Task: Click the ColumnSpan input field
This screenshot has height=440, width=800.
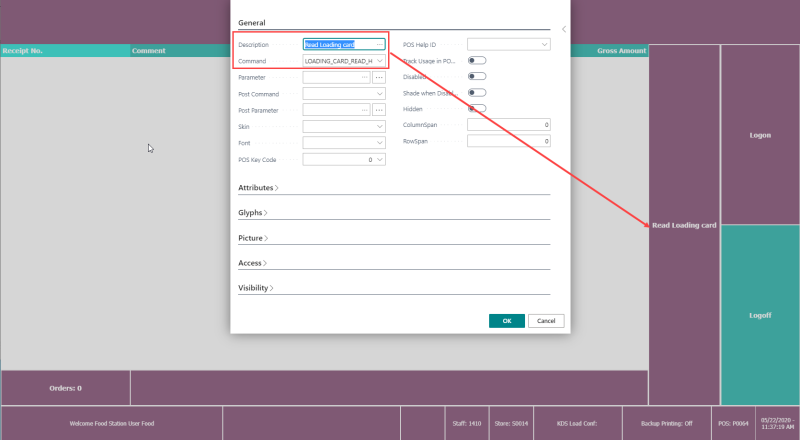Action: tap(509, 125)
